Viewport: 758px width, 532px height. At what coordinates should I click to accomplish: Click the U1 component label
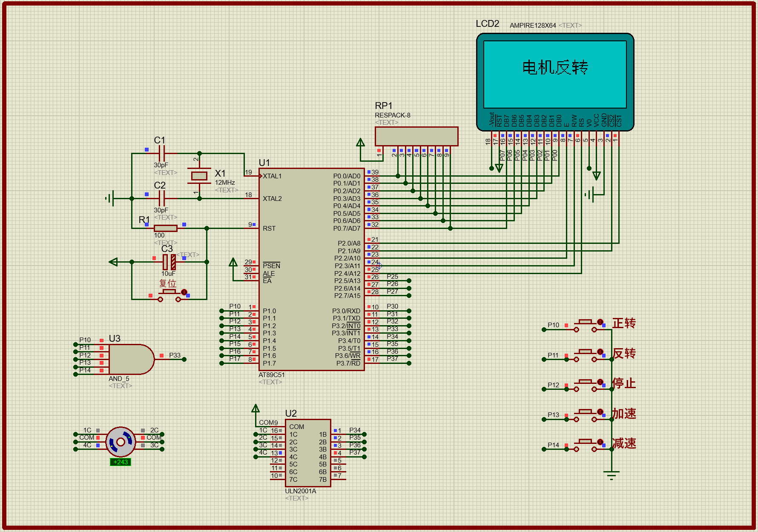[264, 163]
